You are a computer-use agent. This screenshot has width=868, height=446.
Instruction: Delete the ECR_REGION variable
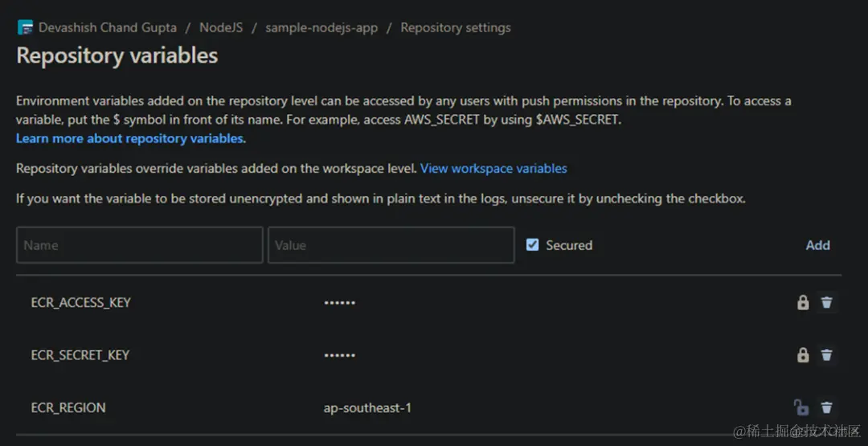point(826,407)
